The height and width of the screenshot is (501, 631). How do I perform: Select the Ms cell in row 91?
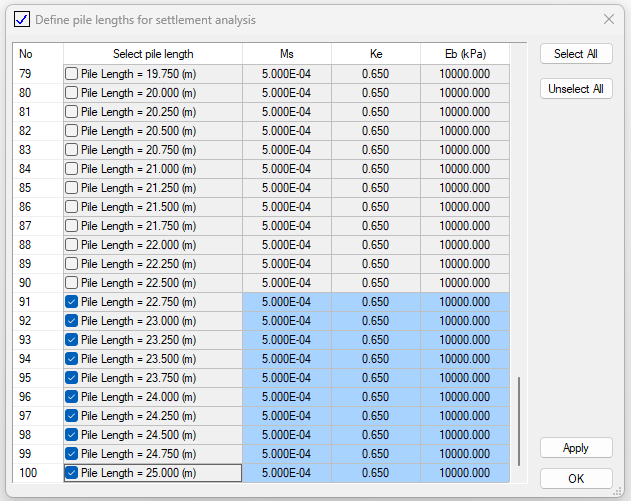pyautogui.click(x=287, y=302)
